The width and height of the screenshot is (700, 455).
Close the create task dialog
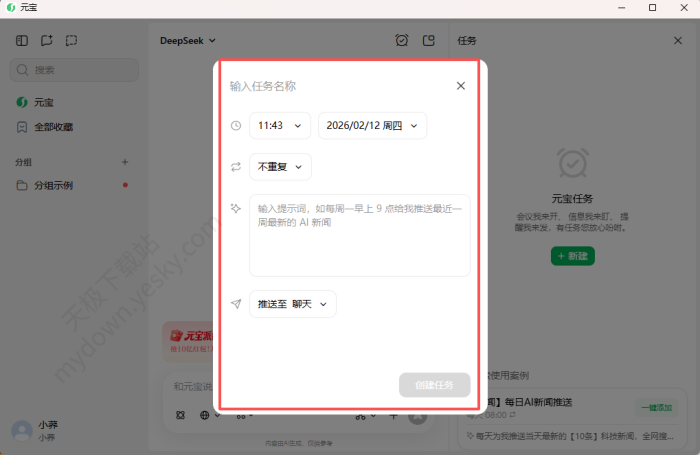461,86
